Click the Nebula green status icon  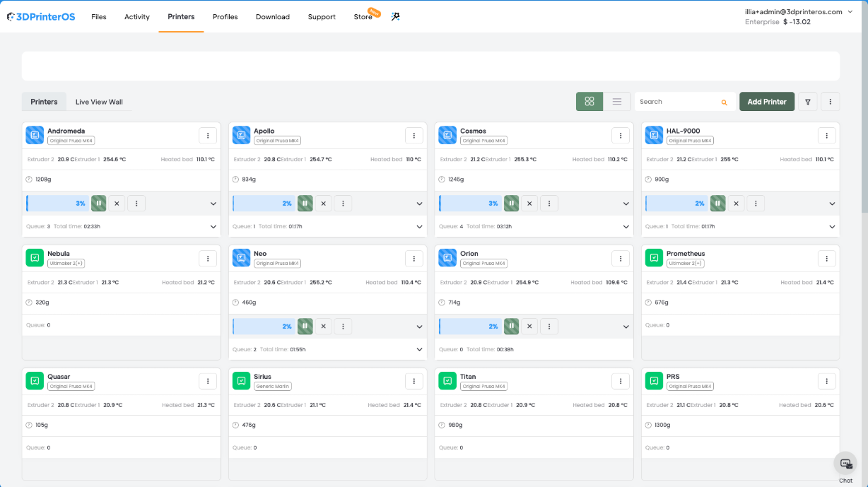tap(35, 258)
